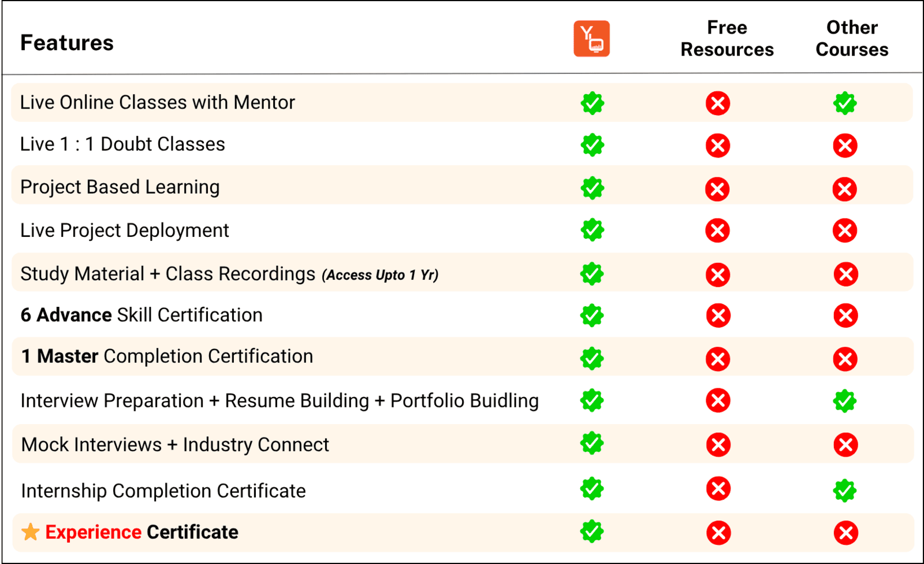Click red cross for Live 1:1 Doubt Classes, Other Courses

tap(845, 146)
